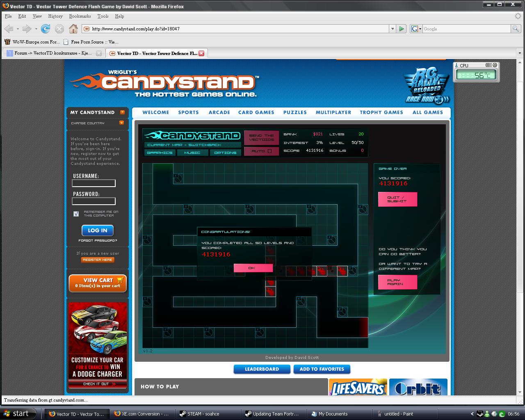525x420 pixels.
Task: Open the Google search engine selector
Action: (416, 29)
